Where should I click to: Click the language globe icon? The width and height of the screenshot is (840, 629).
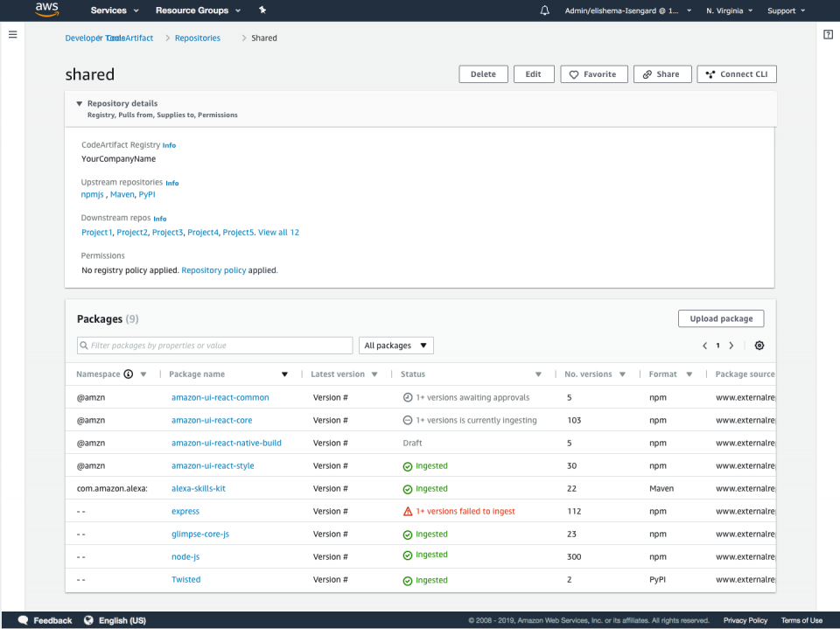click(89, 620)
